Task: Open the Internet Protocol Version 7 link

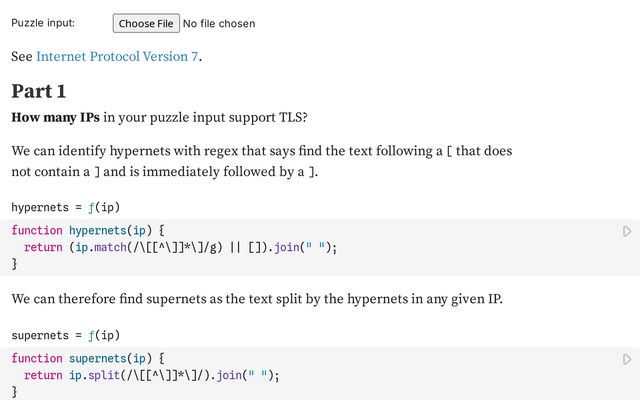Action: tap(117, 56)
